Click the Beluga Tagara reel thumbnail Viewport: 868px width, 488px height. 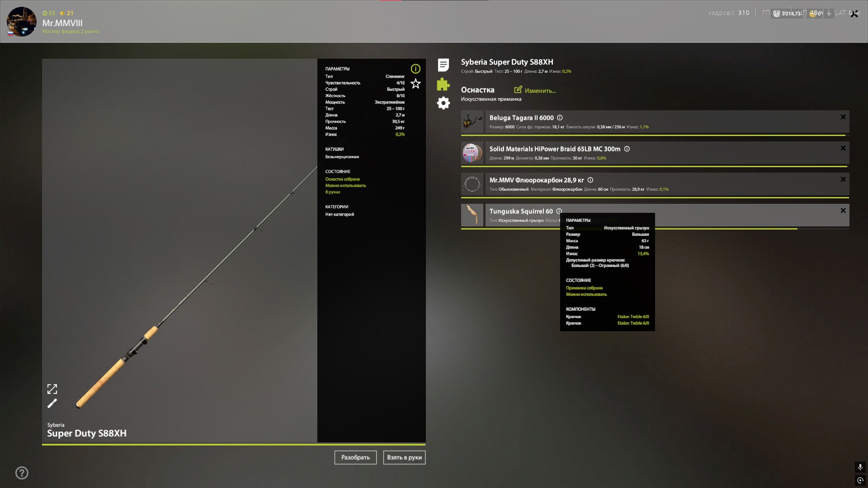pyautogui.click(x=472, y=122)
